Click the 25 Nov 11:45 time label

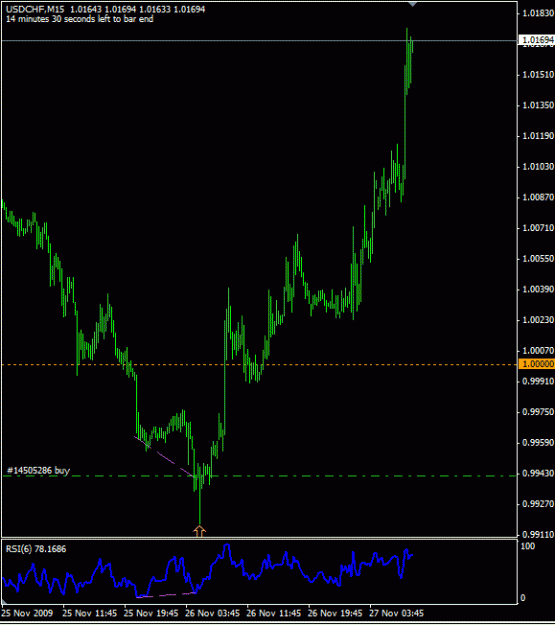click(90, 613)
